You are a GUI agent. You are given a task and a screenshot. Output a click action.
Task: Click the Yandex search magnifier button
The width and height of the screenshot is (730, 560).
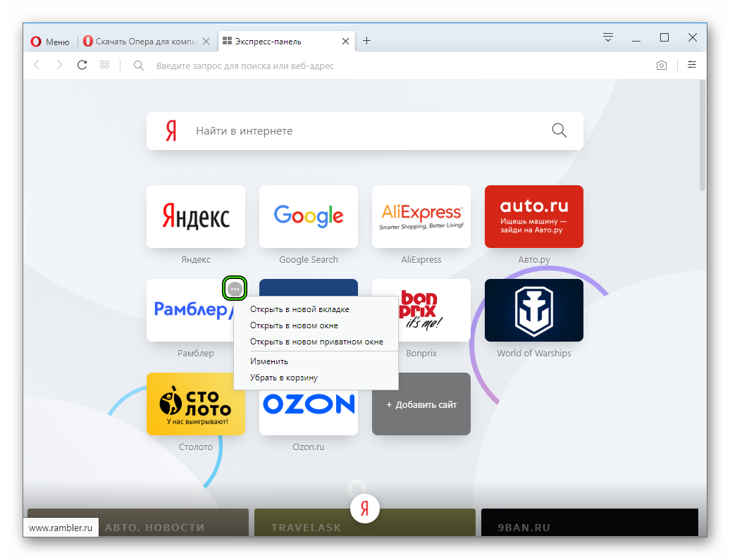pyautogui.click(x=559, y=131)
